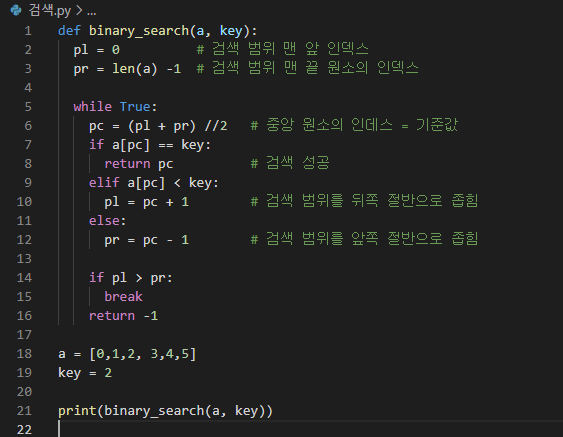Screen dimensions: 563x437
Task: Click 'len(a) -1' expression on line 3
Action: [147, 69]
